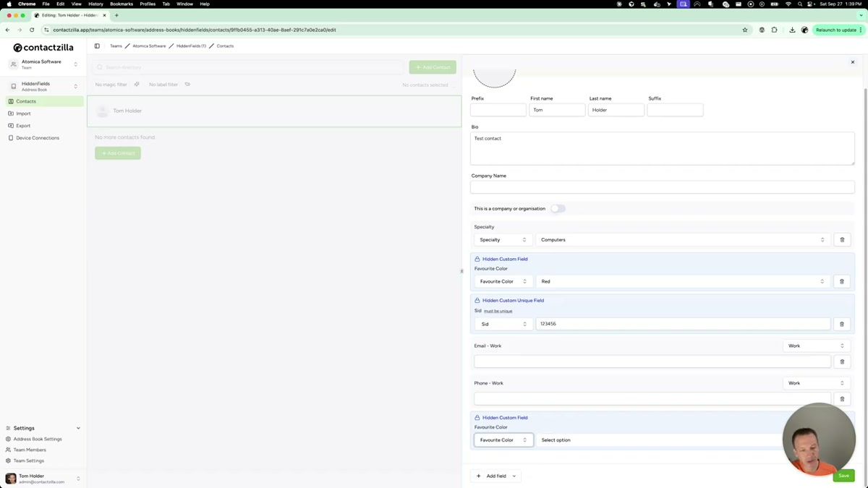Enable the company or organisation toggle
The width and height of the screenshot is (868, 488).
(558, 208)
